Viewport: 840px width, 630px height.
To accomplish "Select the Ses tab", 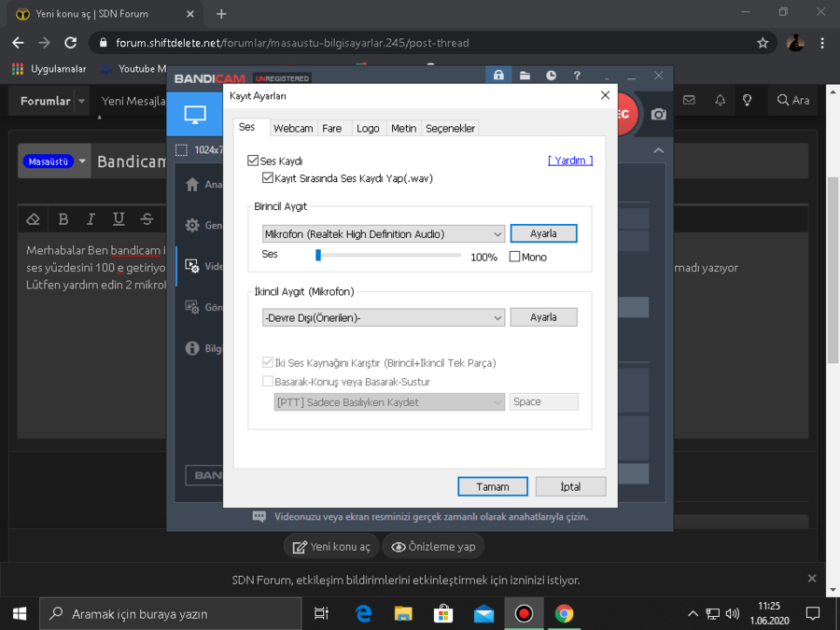I will tap(247, 127).
